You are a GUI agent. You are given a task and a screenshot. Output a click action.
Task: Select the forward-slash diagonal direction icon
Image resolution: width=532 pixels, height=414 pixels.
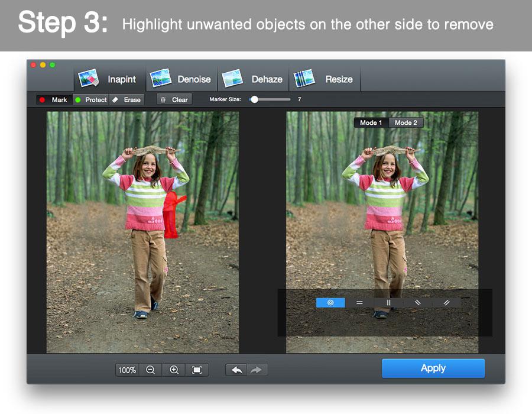coord(446,302)
